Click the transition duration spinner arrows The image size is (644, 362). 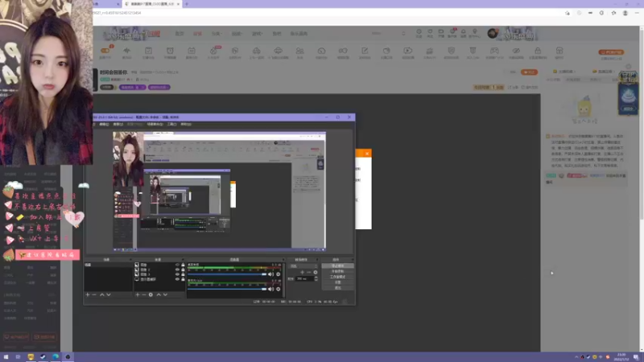coord(316,278)
